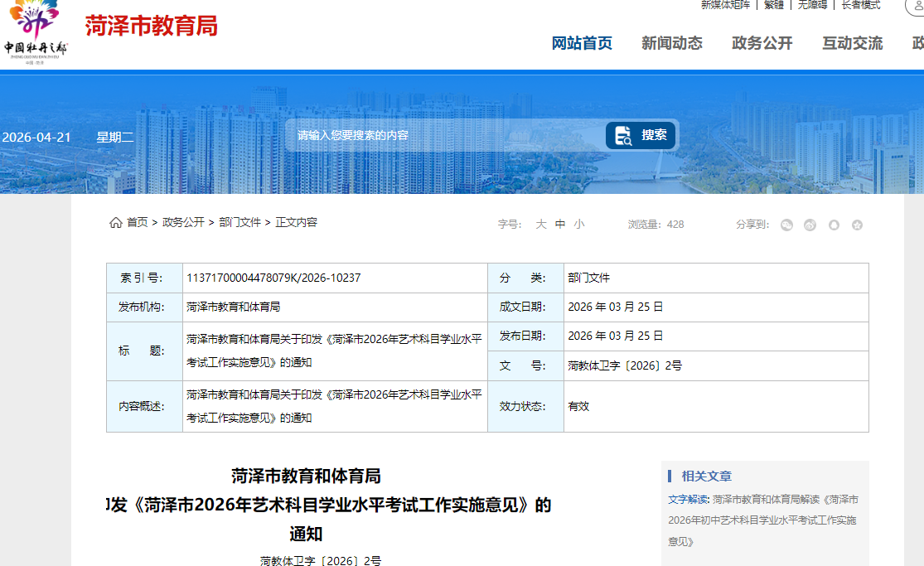
Task: Open 政务公开 navigation menu
Action: pos(762,43)
